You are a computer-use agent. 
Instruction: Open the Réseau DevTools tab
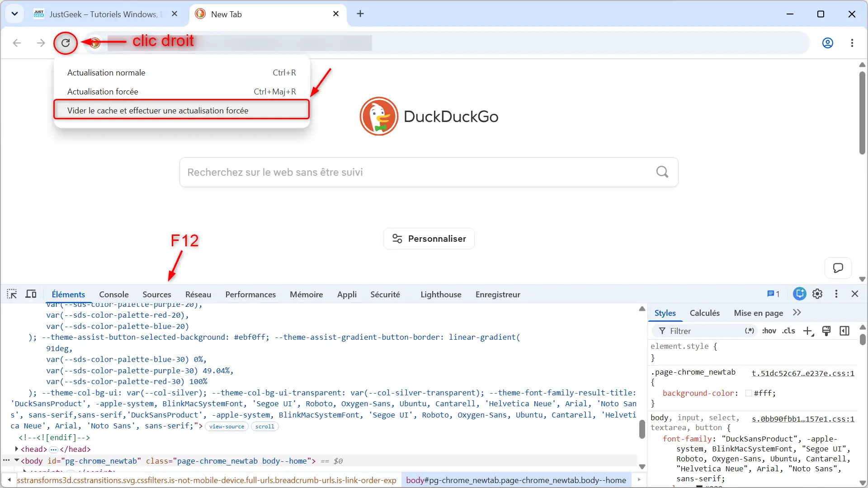198,295
